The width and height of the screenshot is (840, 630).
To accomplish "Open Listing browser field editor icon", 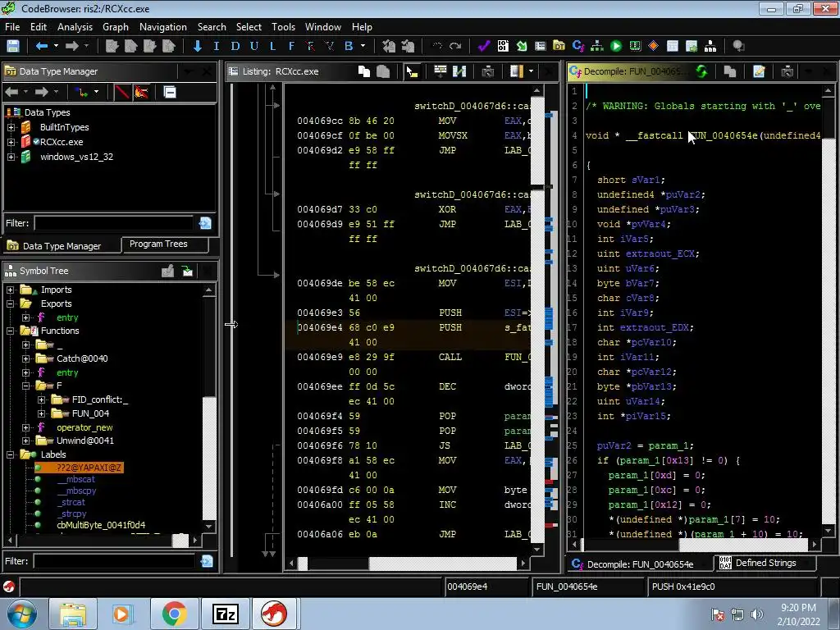I will click(440, 71).
